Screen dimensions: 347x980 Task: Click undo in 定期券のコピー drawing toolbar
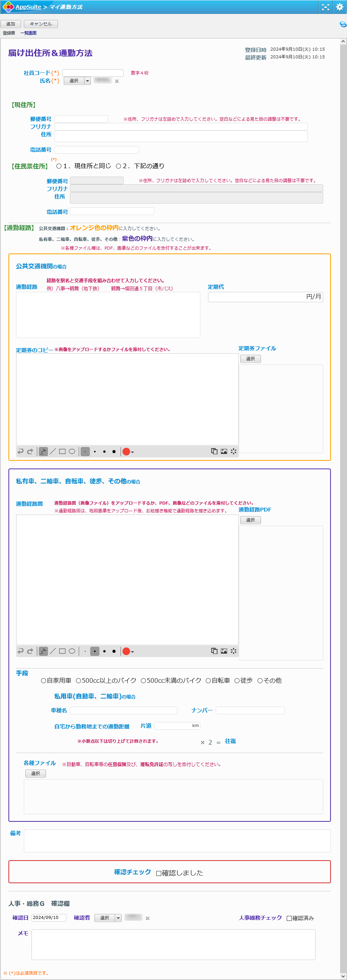click(21, 451)
